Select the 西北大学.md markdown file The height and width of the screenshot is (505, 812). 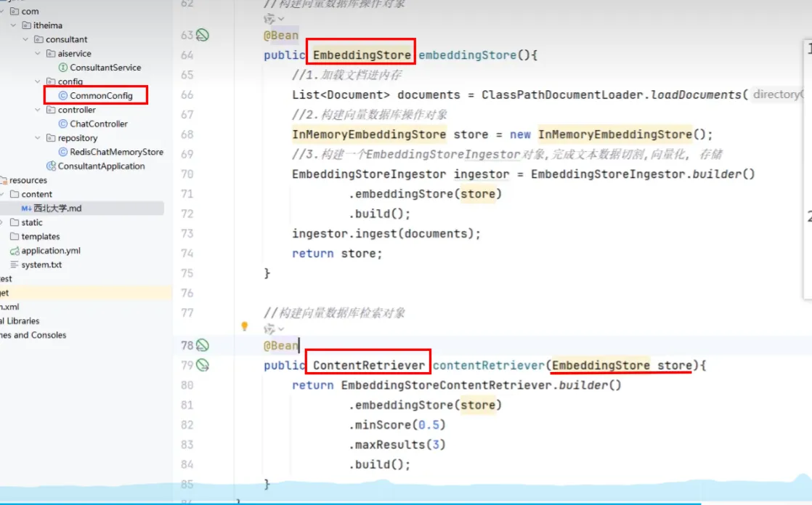coord(57,209)
